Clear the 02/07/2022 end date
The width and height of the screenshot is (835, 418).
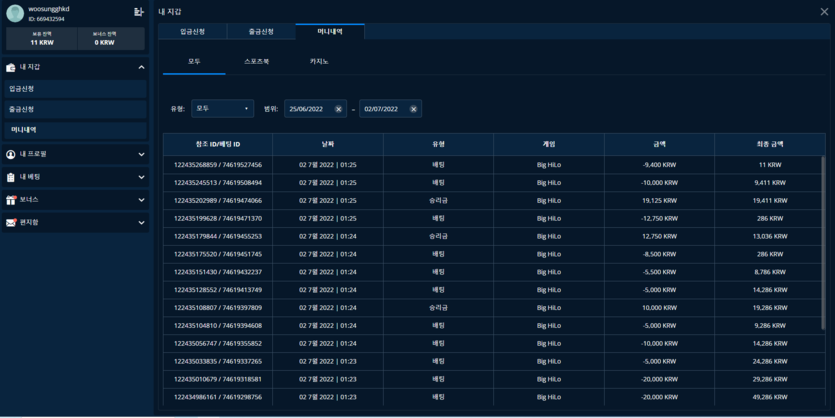413,109
